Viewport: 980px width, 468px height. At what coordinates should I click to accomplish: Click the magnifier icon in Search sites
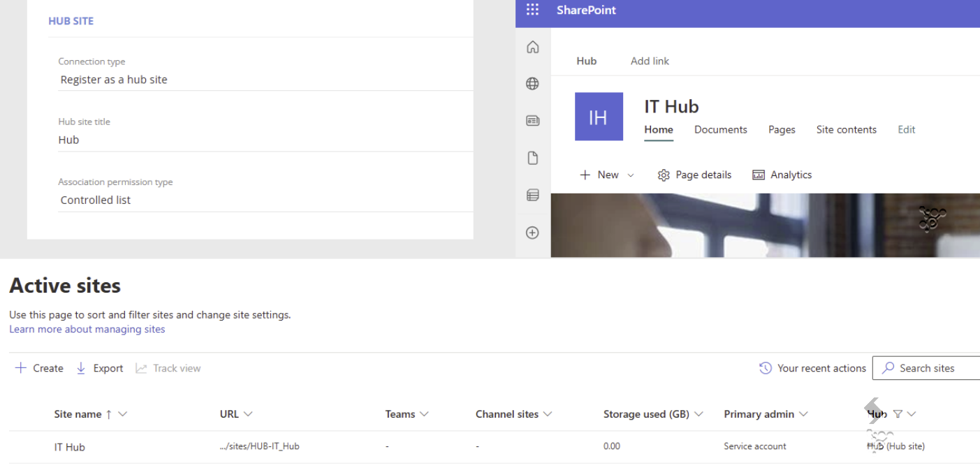point(888,367)
